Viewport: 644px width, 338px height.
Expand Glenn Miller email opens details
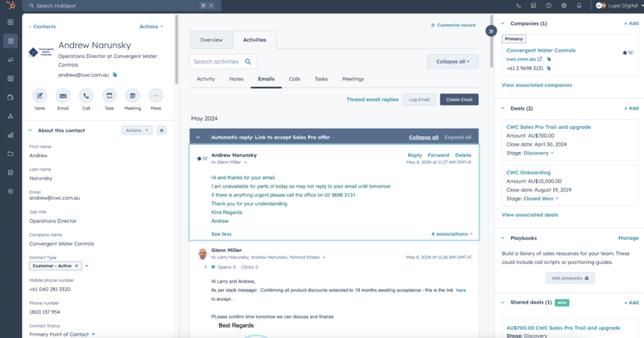tap(206, 267)
